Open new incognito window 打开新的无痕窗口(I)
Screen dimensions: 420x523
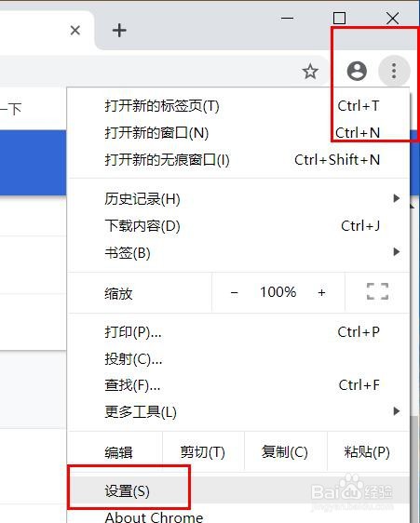click(x=238, y=160)
